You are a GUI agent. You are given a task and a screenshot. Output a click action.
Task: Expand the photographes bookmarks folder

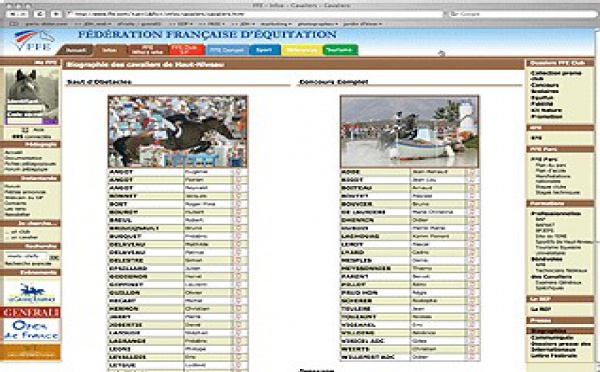[x=318, y=24]
